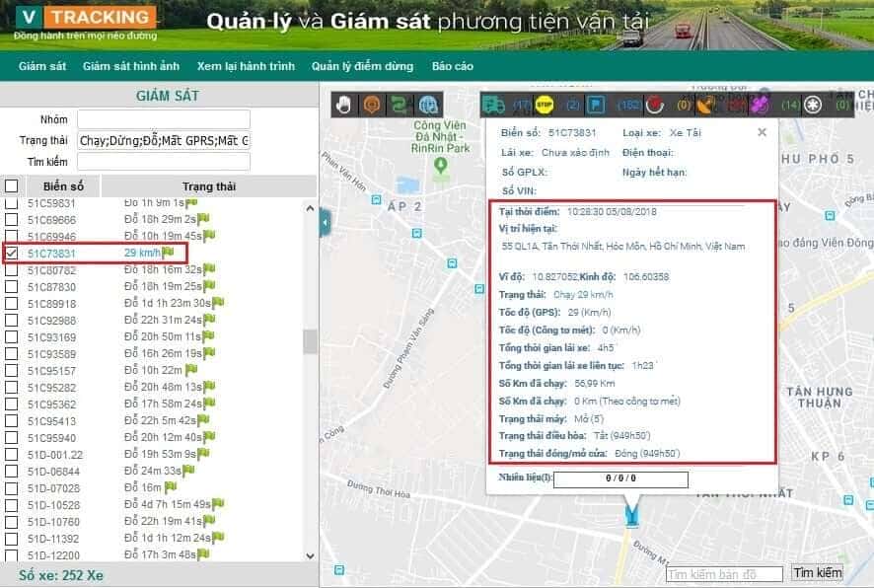Select vehicle plate 51D-12200
874x588 pixels.
click(53, 555)
